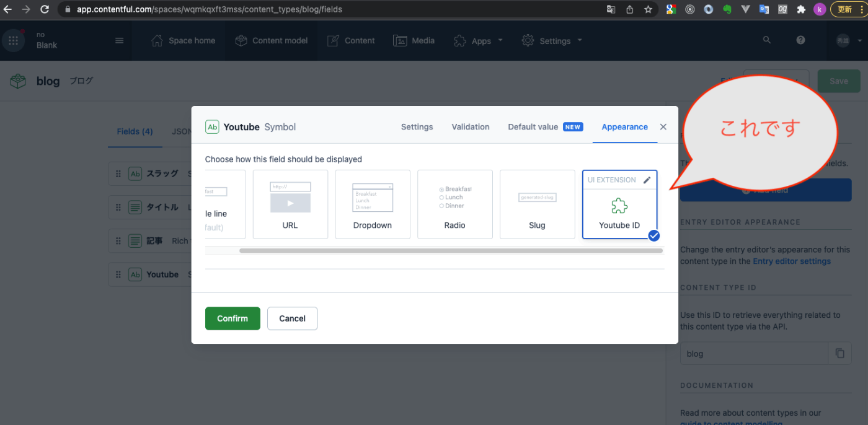Select the Fields (4) tab
868x425 pixels.
tap(135, 131)
